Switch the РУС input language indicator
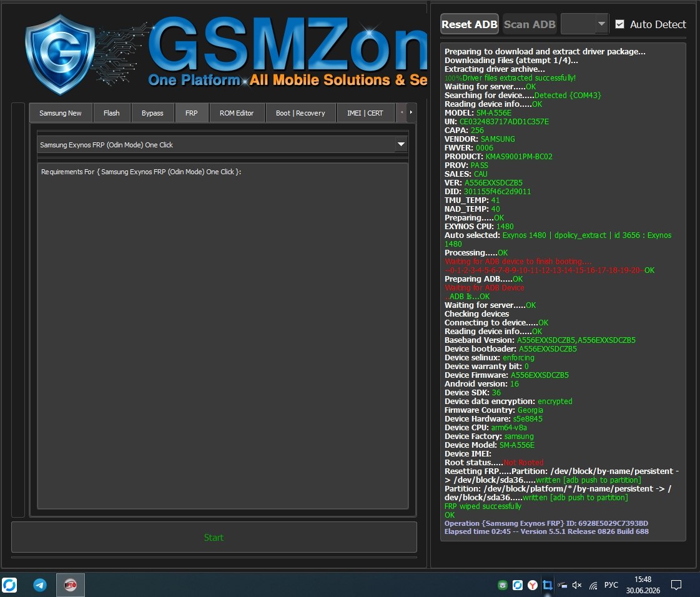 coord(611,585)
